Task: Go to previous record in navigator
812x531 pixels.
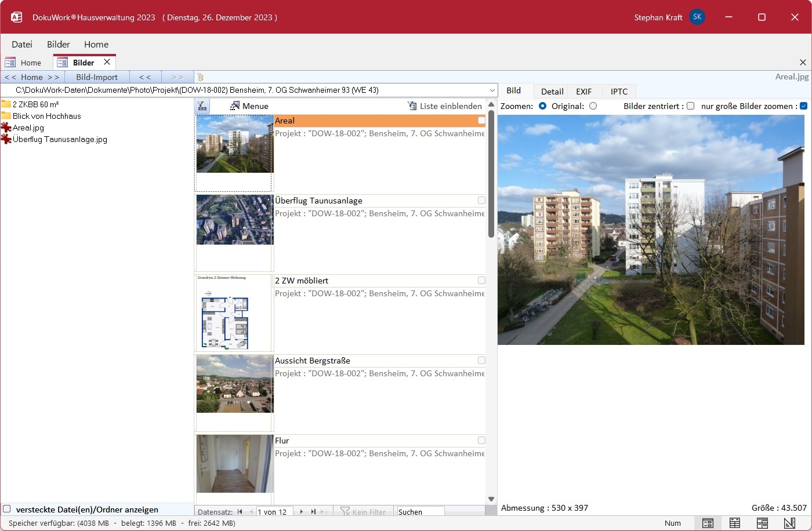Action: tap(251, 512)
